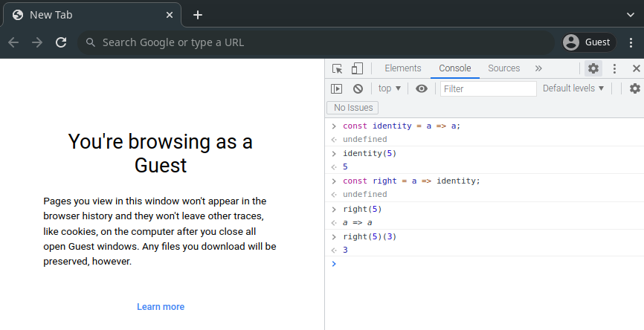Click the Learn more link
The image size is (644, 330).
161,307
